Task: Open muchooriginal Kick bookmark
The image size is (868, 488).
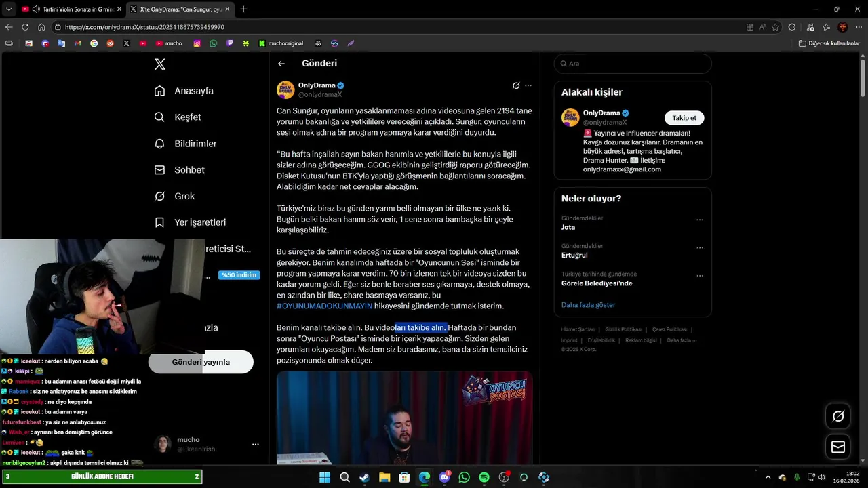Action: [281, 43]
